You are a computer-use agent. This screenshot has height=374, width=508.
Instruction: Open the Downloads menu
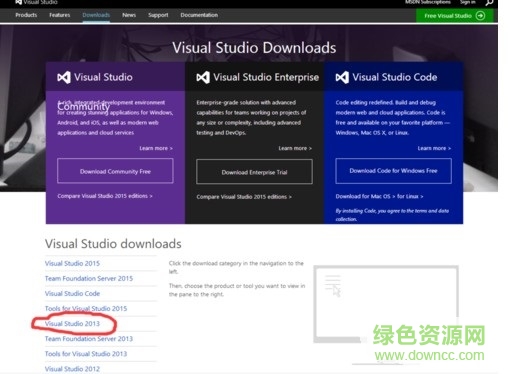(96, 15)
